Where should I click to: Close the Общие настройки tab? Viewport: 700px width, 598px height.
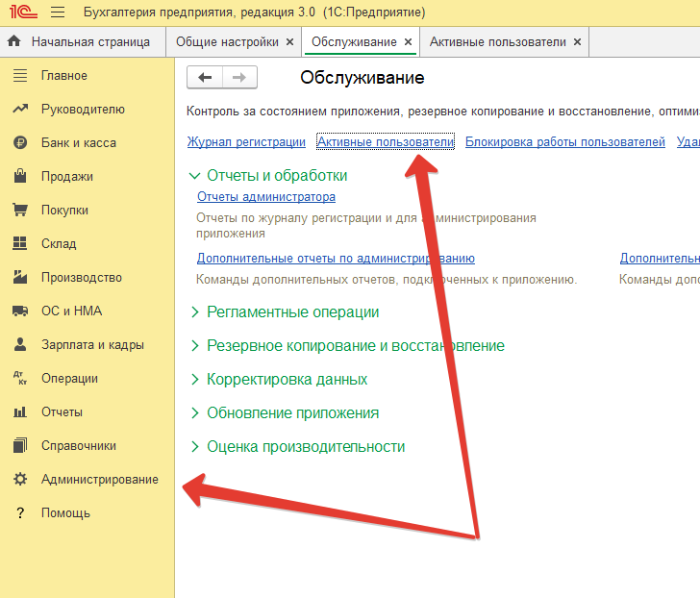click(289, 41)
